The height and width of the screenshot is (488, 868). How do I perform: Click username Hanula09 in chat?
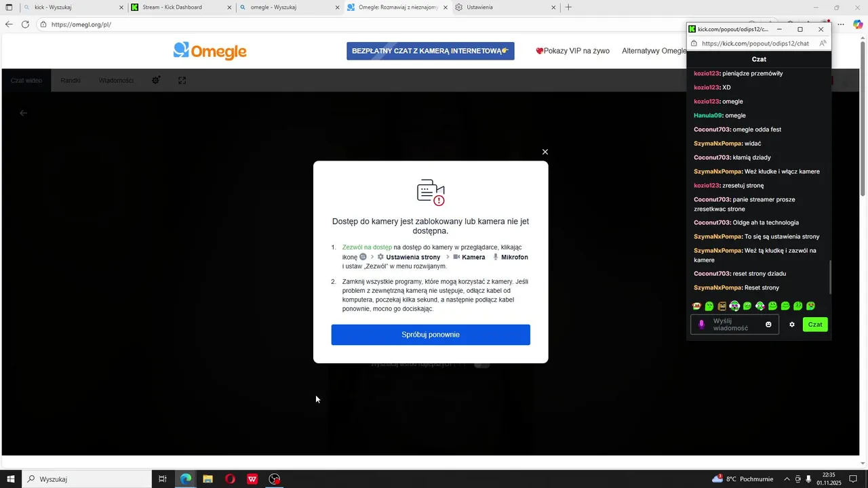pyautogui.click(x=708, y=116)
